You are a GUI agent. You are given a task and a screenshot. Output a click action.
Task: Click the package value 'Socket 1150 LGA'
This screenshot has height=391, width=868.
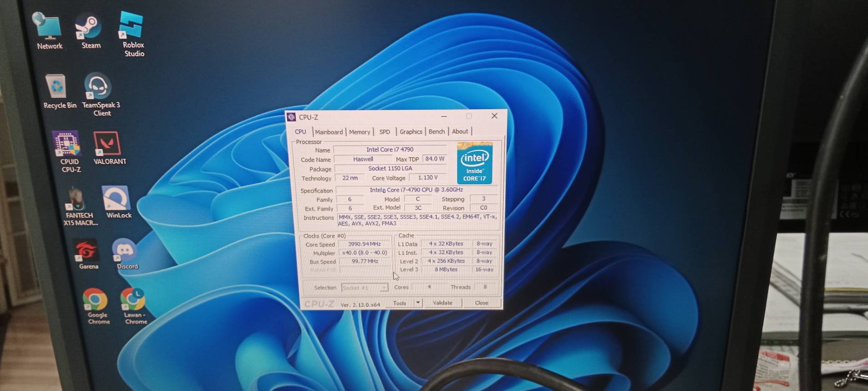(x=390, y=168)
